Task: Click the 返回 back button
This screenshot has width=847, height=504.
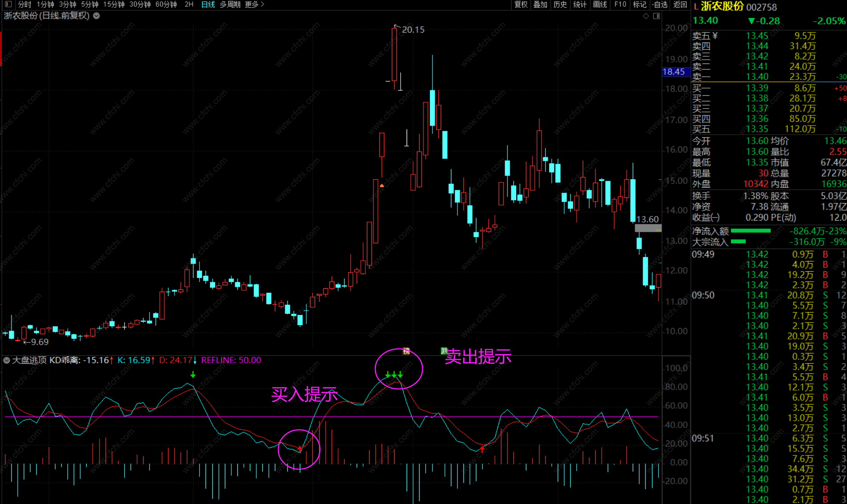Action: tap(680, 5)
